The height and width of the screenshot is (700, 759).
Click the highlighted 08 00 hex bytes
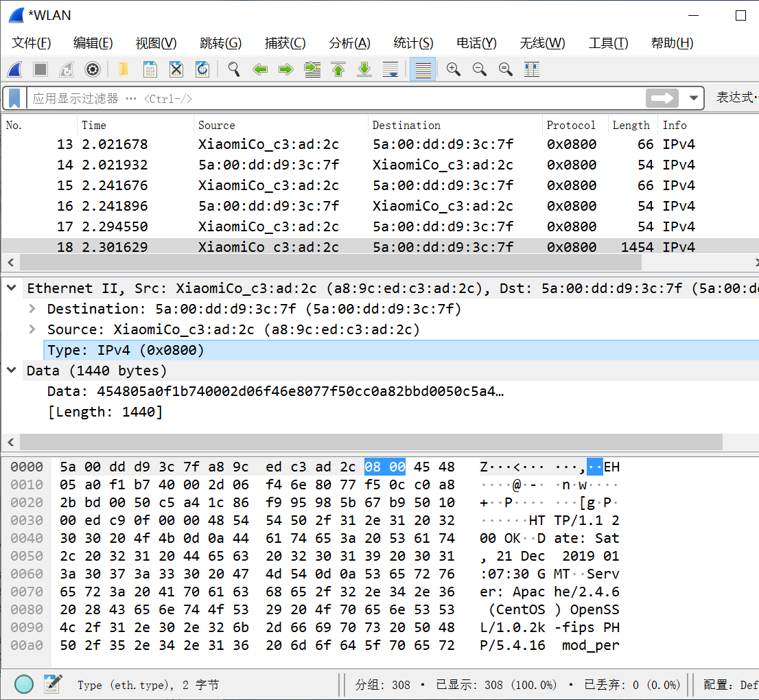coord(385,467)
